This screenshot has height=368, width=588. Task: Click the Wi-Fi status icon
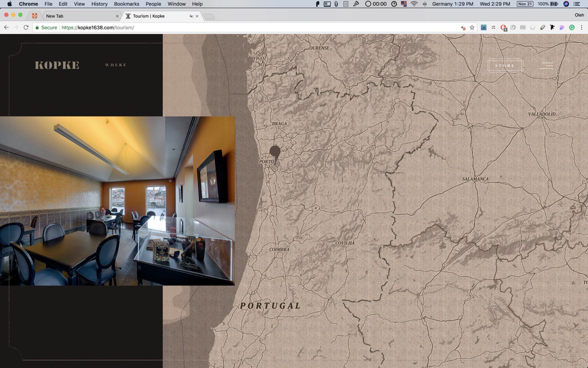pos(414,4)
